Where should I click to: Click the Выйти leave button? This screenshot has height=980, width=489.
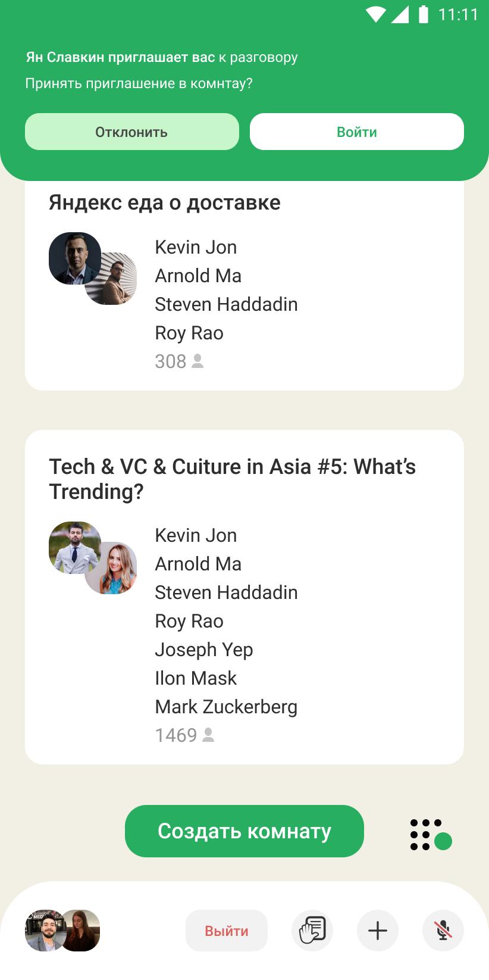pos(227,931)
